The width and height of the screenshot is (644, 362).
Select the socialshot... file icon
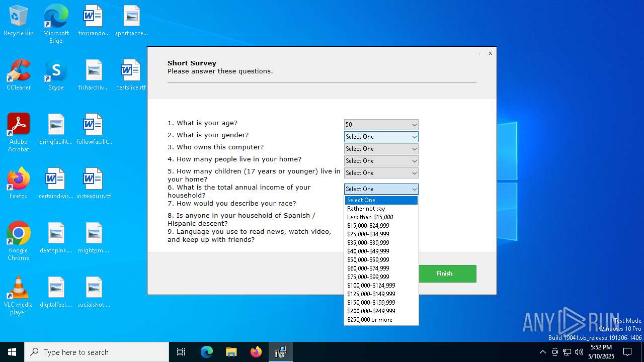click(x=94, y=293)
